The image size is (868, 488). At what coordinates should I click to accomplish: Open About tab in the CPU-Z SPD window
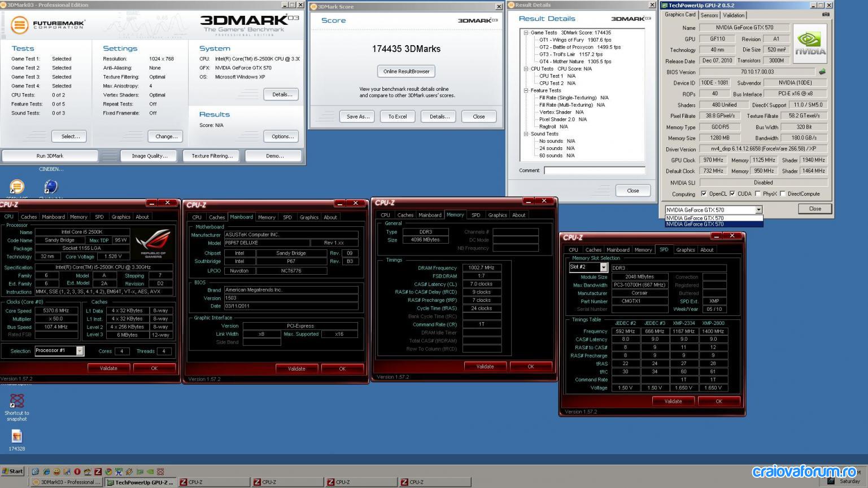pyautogui.click(x=707, y=250)
